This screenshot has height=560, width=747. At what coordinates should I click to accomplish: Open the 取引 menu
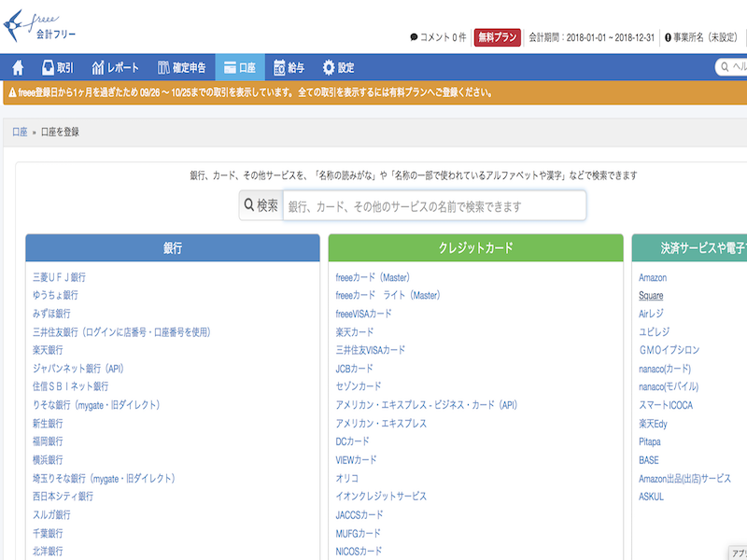[58, 67]
